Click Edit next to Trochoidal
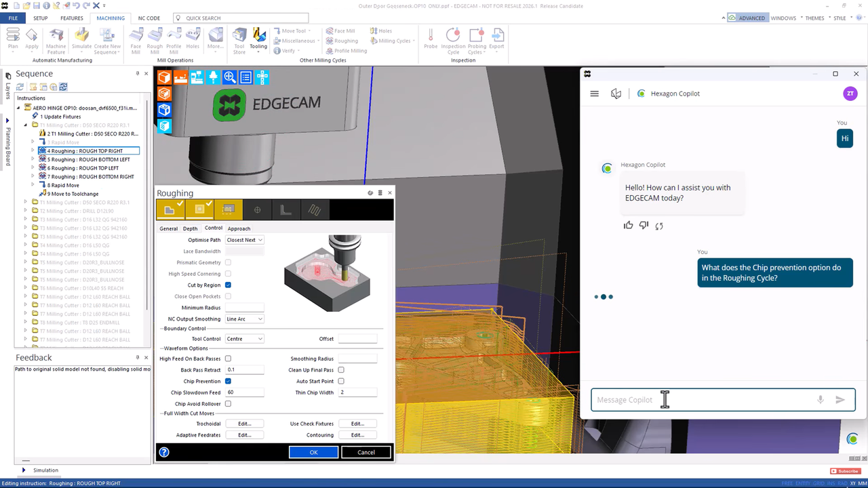 pos(244,424)
